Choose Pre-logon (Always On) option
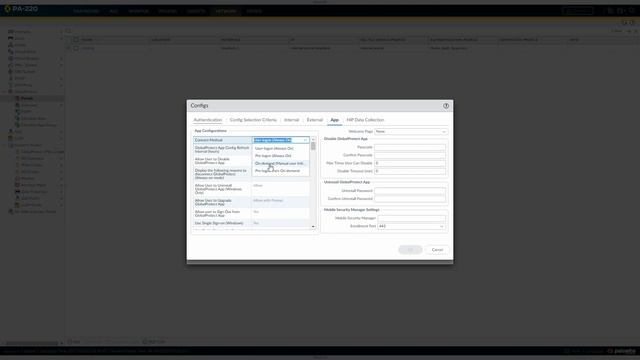 [x=281, y=156]
